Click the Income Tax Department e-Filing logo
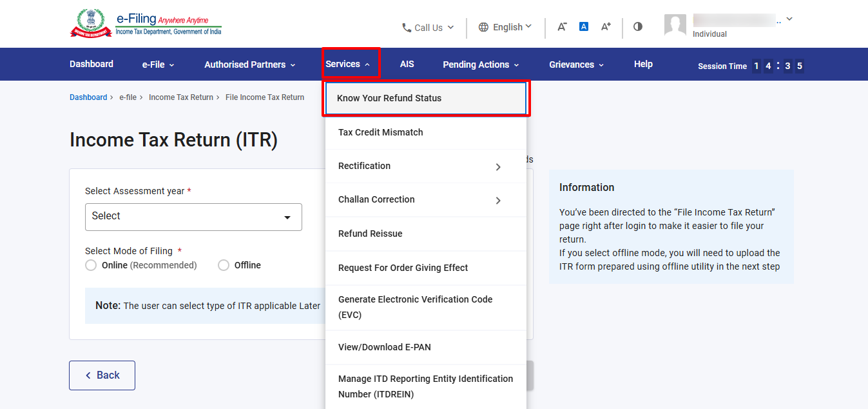This screenshot has width=868, height=409. tap(146, 23)
